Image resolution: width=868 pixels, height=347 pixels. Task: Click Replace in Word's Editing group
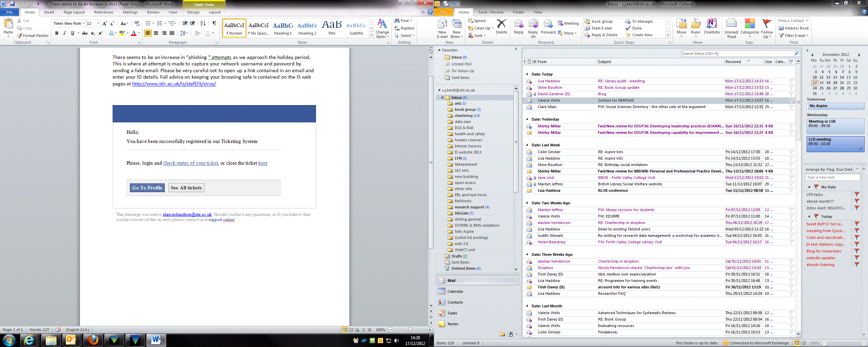click(x=405, y=28)
